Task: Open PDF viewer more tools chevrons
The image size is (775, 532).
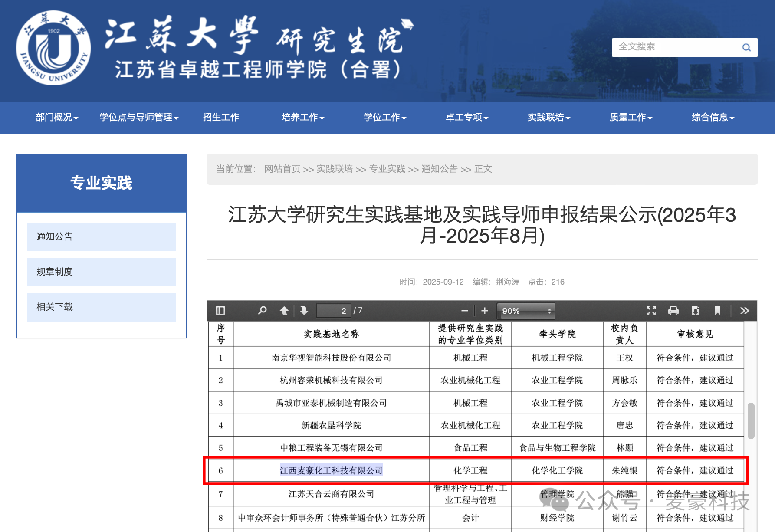Action: [x=745, y=311]
